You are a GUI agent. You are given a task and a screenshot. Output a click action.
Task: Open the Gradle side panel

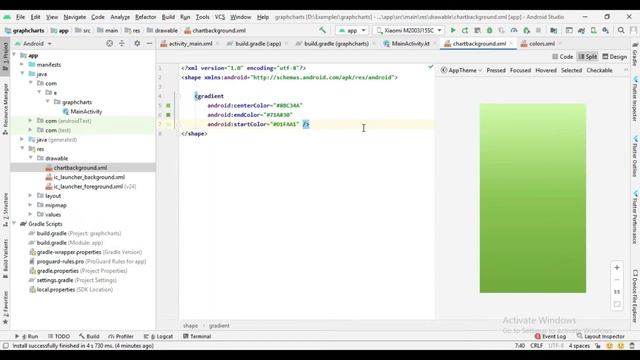tap(635, 55)
